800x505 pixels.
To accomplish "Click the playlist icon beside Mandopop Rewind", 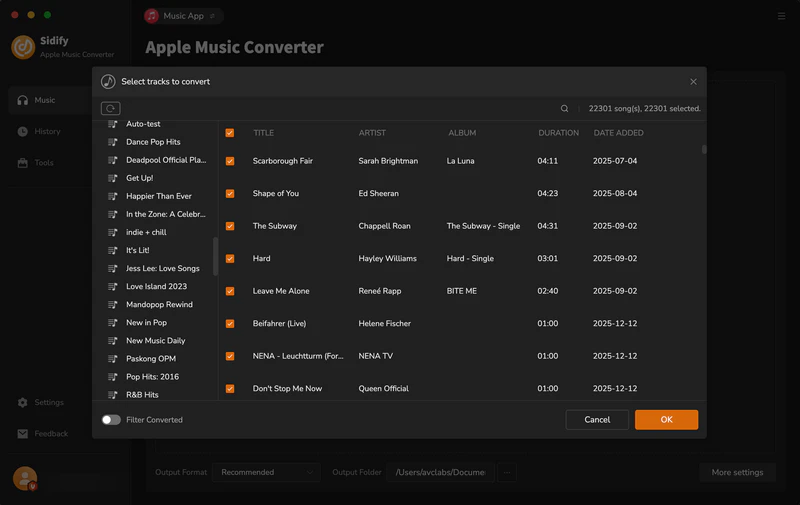I will 113,305.
